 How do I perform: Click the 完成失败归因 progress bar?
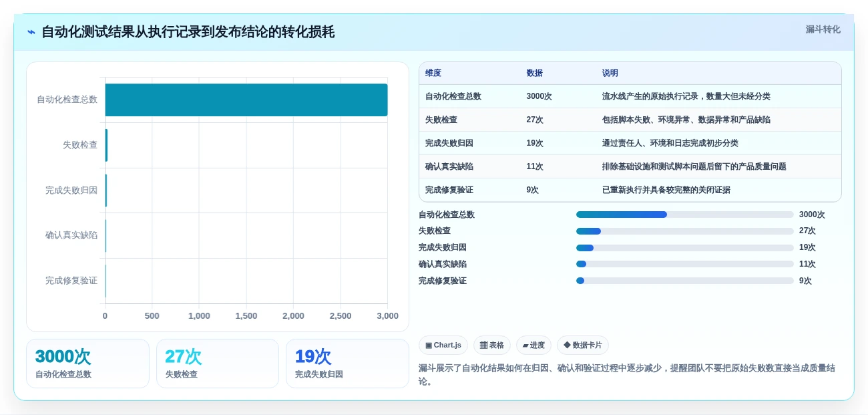coord(685,247)
